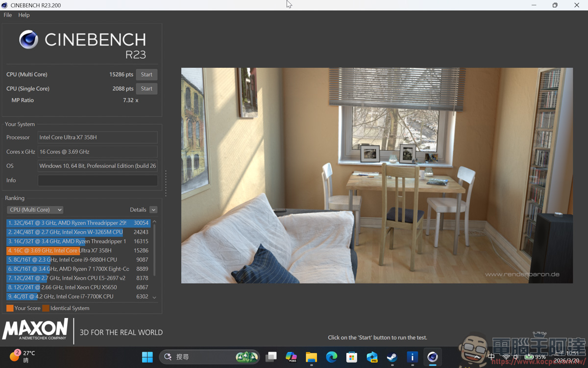
Task: Open Microsoft Store from the taskbar
Action: [x=352, y=357]
